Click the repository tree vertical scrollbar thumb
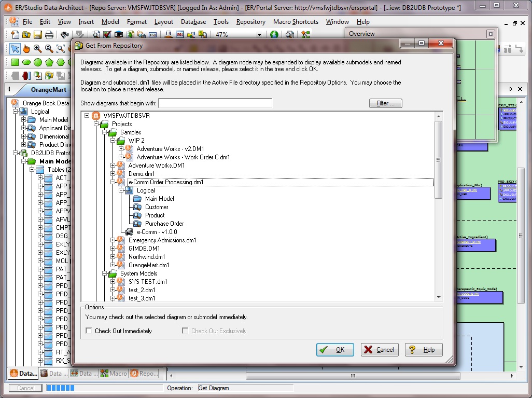532x398 pixels. pos(438,160)
